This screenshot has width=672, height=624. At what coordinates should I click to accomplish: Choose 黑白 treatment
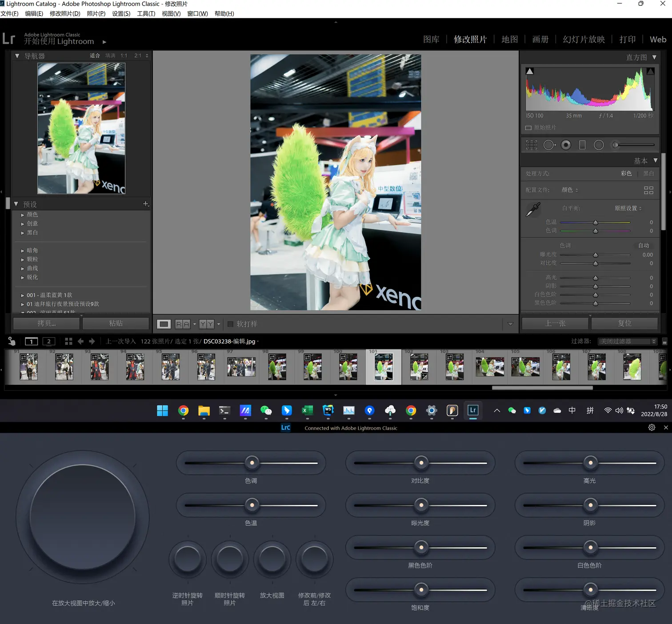(x=648, y=173)
